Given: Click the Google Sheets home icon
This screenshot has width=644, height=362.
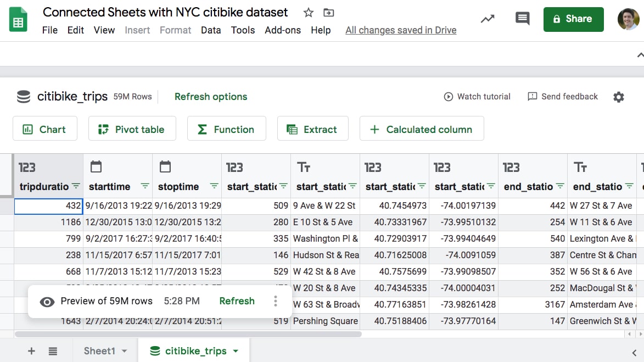Looking at the screenshot, I should point(18,19).
